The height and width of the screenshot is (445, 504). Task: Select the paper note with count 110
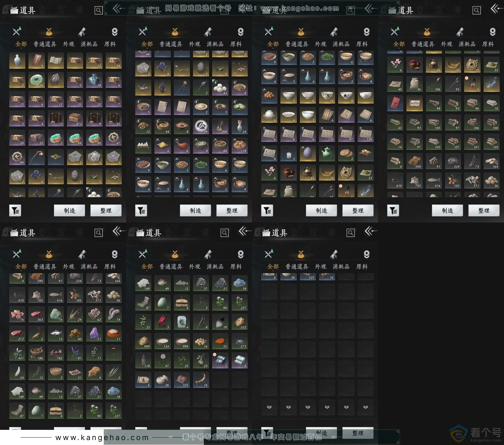click(327, 134)
